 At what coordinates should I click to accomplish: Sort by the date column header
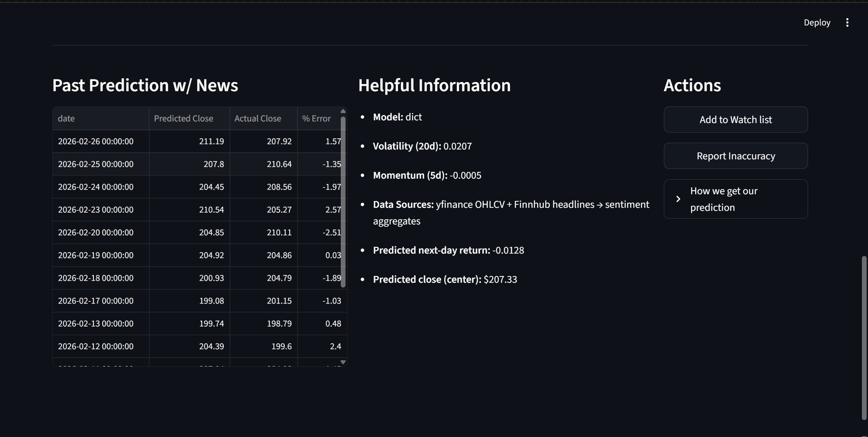(x=100, y=119)
